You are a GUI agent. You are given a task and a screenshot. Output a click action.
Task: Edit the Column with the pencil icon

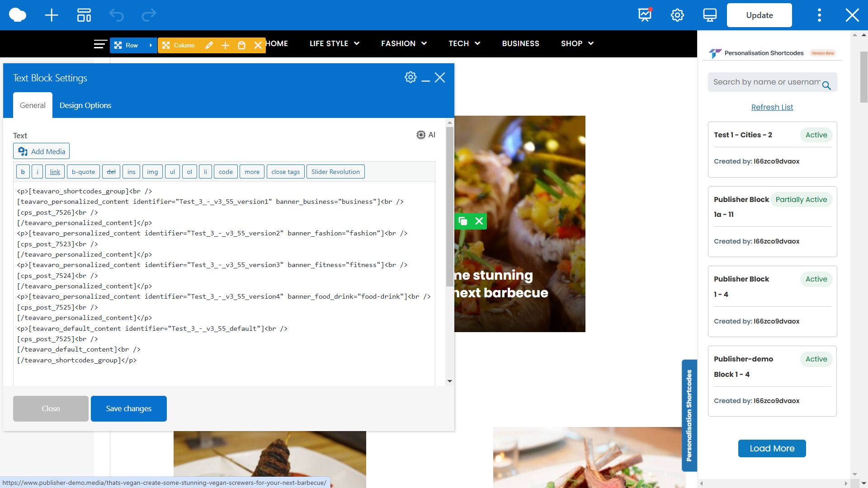pos(209,45)
